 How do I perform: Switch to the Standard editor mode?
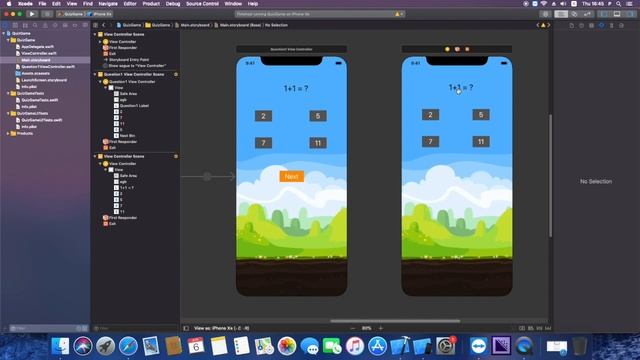561,14
